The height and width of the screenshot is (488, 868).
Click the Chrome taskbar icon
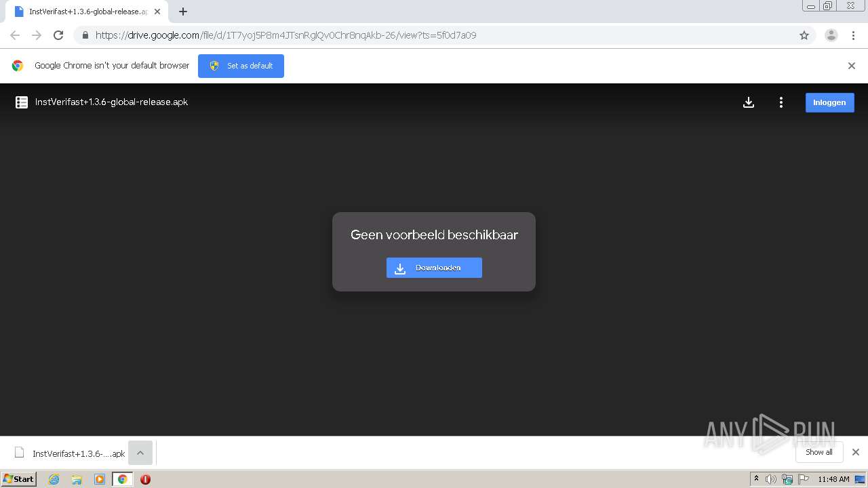pos(123,479)
